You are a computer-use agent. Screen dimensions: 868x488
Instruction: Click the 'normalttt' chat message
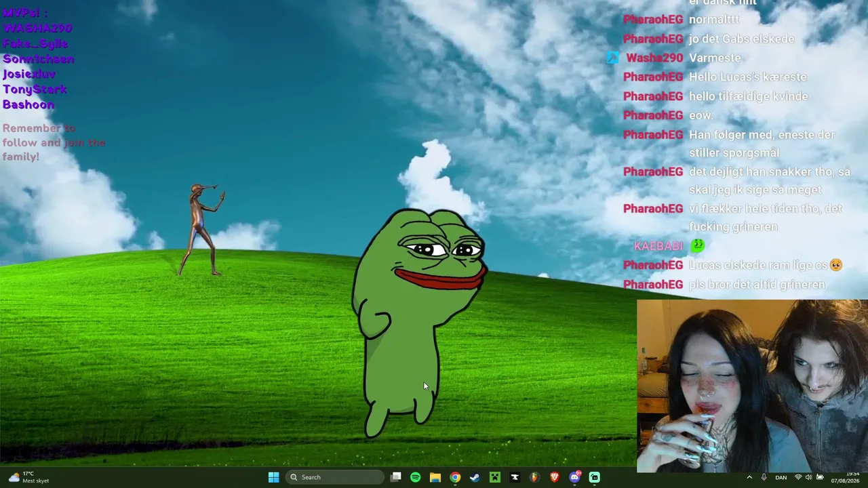714,20
